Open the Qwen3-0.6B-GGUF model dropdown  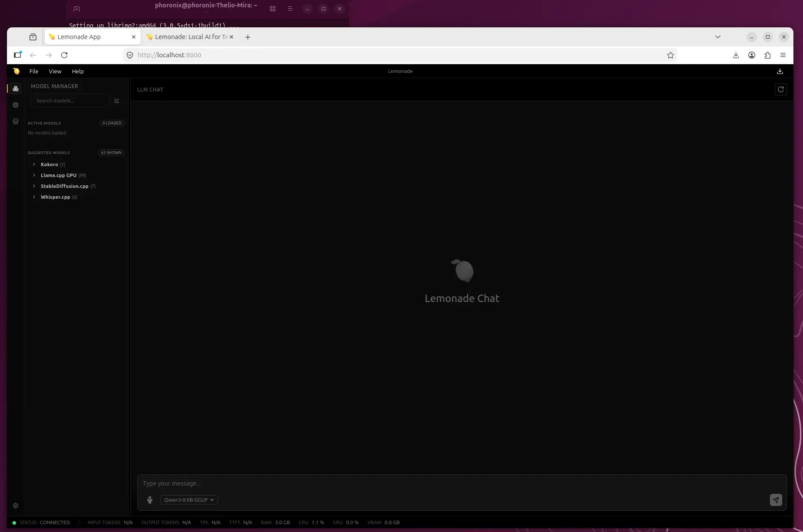189,500
